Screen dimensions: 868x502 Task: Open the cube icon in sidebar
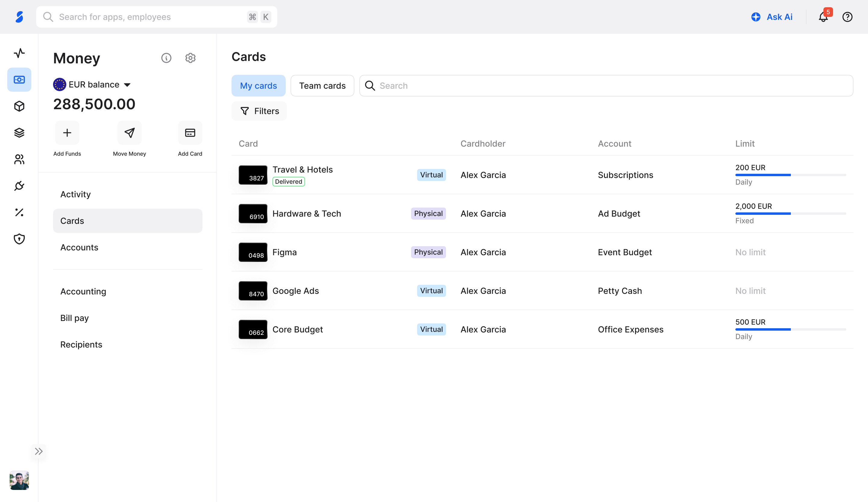(x=19, y=106)
